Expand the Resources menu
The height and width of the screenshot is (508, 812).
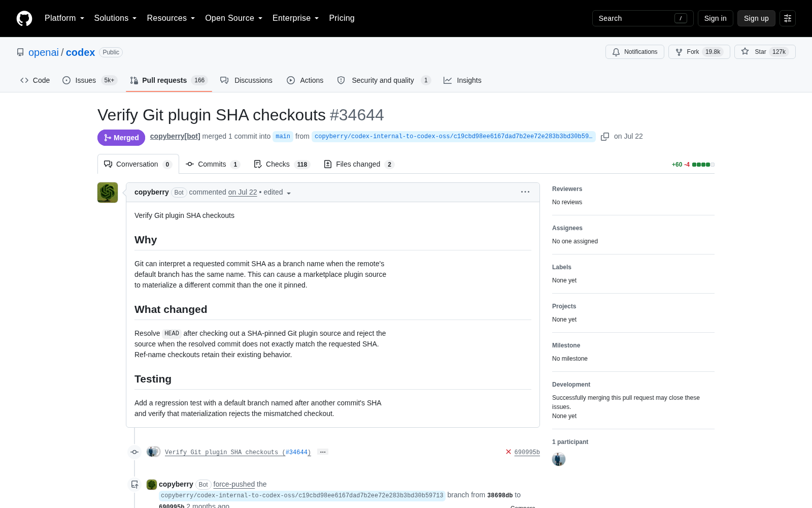171,18
